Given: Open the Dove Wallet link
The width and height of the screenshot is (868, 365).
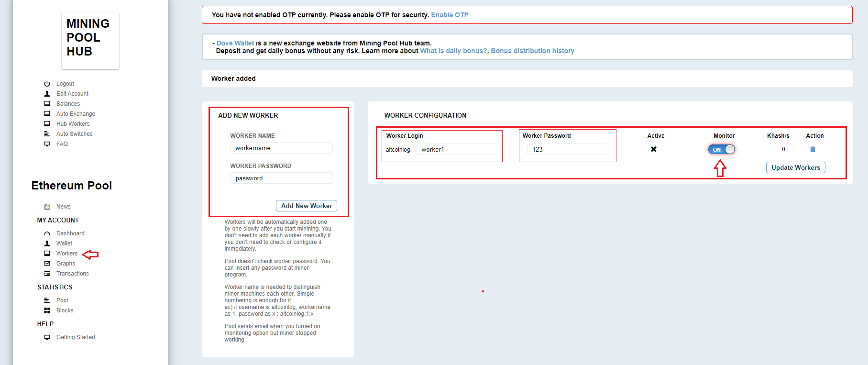Looking at the screenshot, I should 235,43.
